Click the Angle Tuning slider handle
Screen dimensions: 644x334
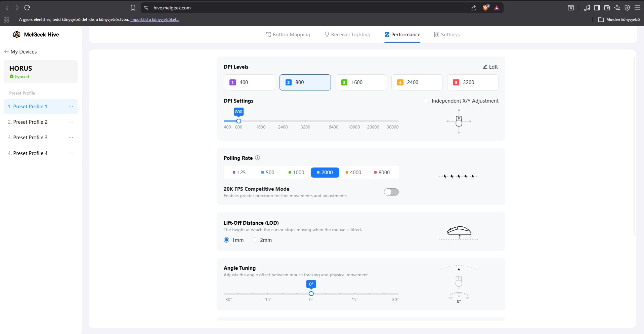[311, 294]
